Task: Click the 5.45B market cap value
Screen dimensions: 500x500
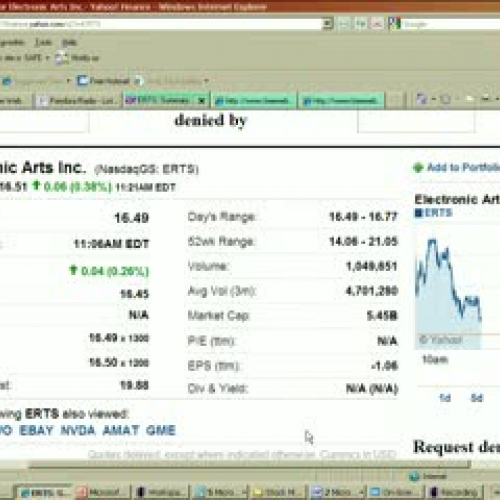Action: point(382,315)
